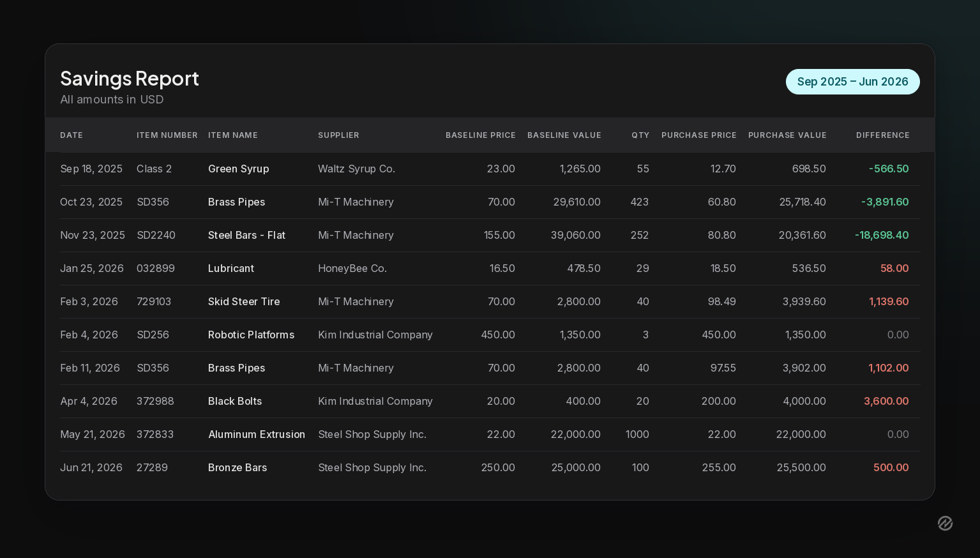Select the Skid Steer Tire item name
This screenshot has width=980, height=558.
point(244,301)
